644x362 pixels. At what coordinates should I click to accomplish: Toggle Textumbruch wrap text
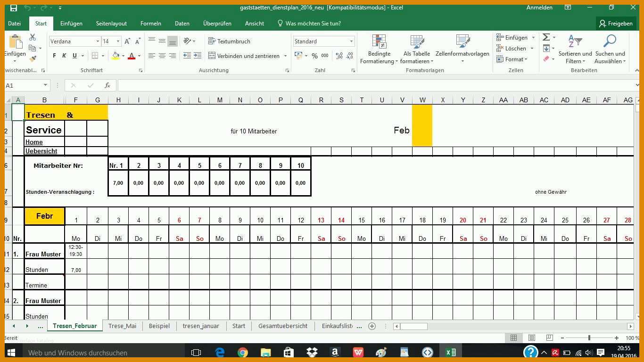(229, 41)
